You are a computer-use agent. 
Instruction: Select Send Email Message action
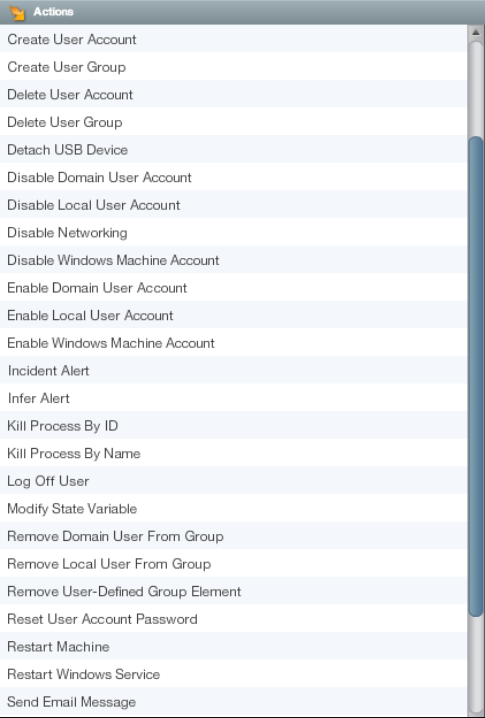click(233, 701)
